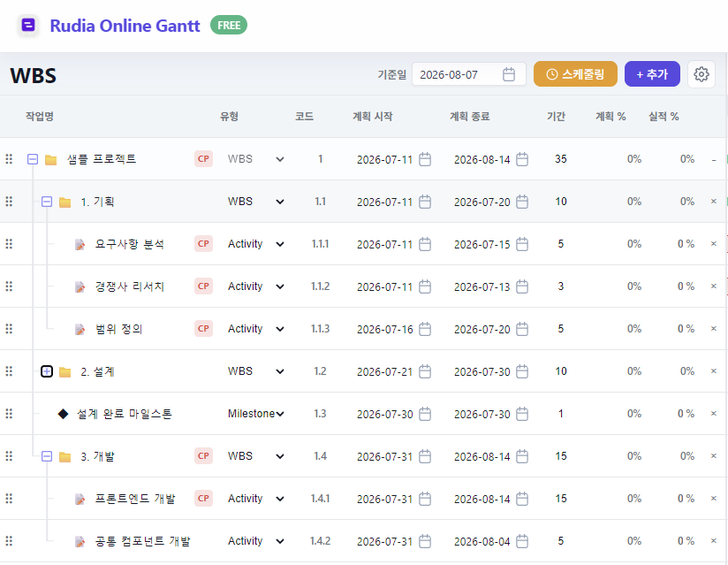Click the + 추가 button
Screen dimensions: 728x565
[652, 74]
